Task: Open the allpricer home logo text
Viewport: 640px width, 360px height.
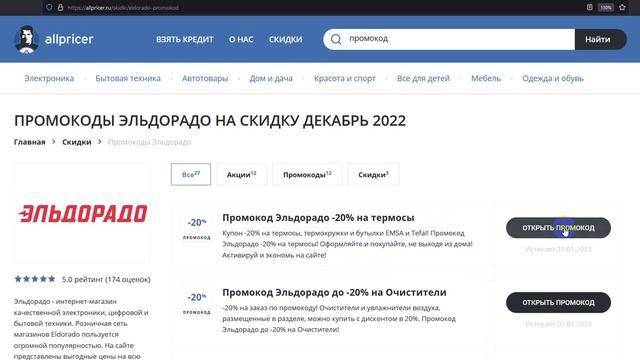Action: click(x=69, y=39)
